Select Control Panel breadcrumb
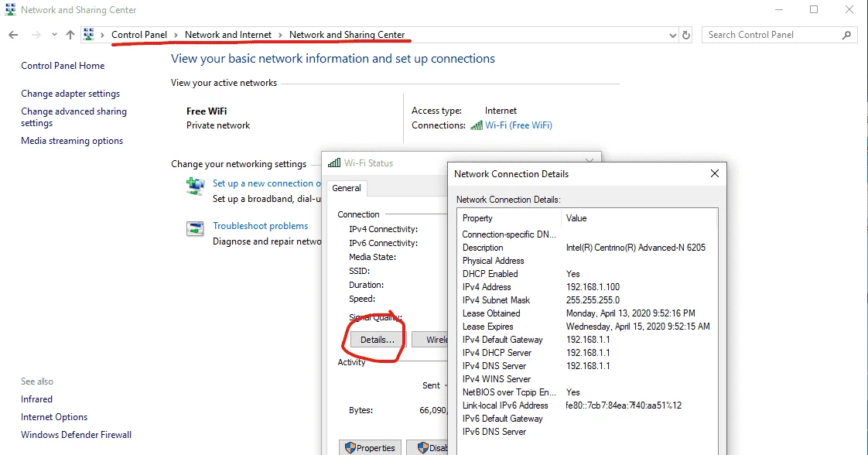868x455 pixels. pyautogui.click(x=139, y=35)
